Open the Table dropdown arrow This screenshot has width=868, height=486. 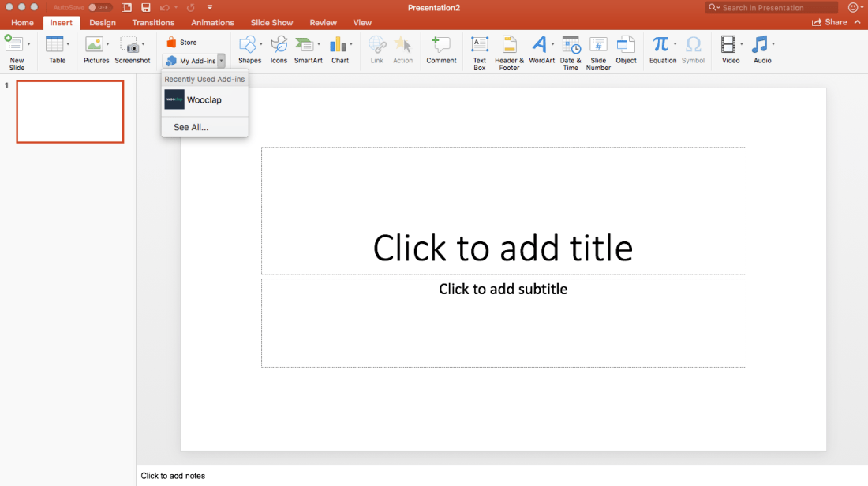[x=69, y=44]
